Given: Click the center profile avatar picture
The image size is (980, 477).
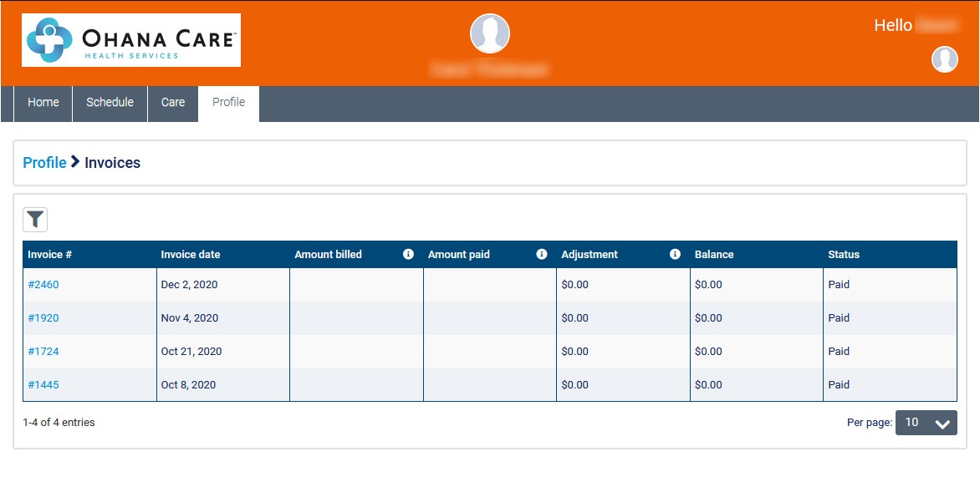Looking at the screenshot, I should tap(490, 33).
